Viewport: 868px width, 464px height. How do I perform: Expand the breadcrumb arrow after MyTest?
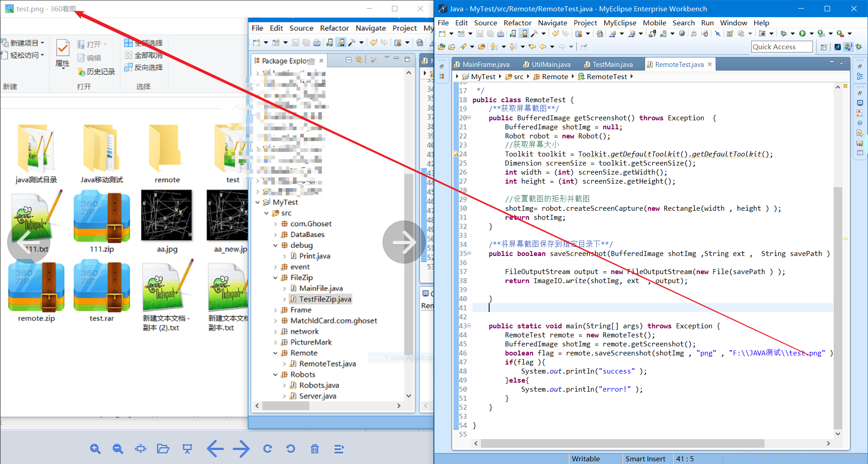(x=500, y=76)
